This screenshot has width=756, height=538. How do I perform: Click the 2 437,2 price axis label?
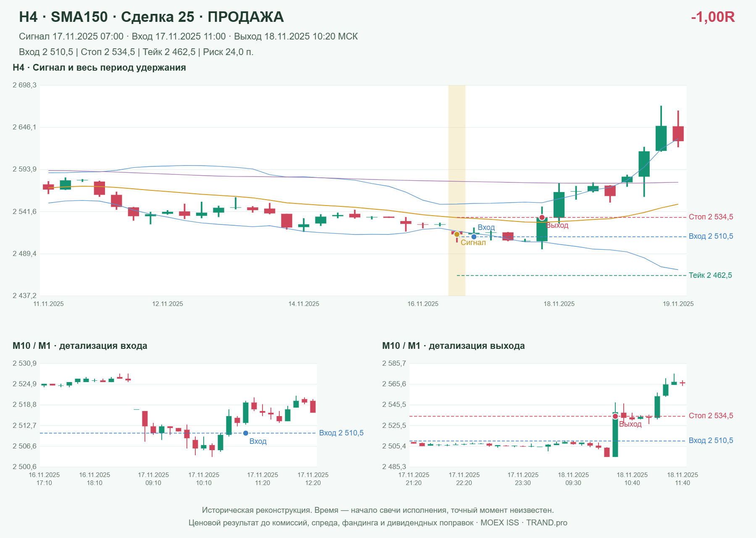(24, 295)
